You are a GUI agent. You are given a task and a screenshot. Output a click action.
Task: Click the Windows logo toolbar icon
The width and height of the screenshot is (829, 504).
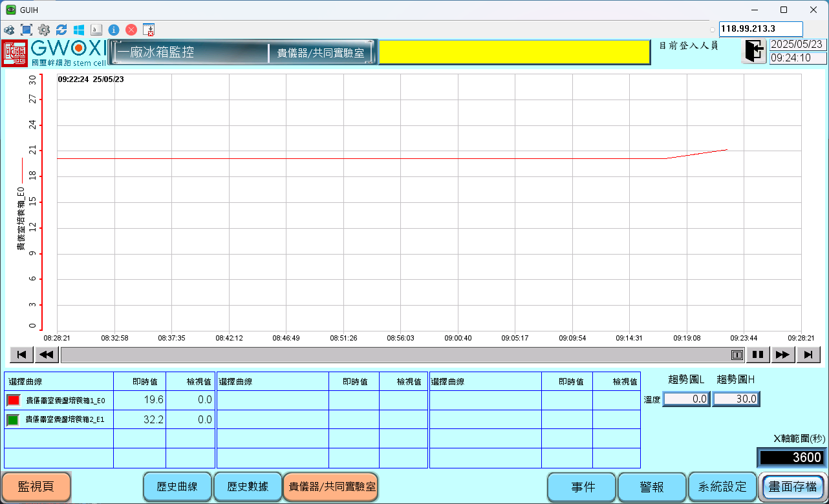[x=79, y=30]
